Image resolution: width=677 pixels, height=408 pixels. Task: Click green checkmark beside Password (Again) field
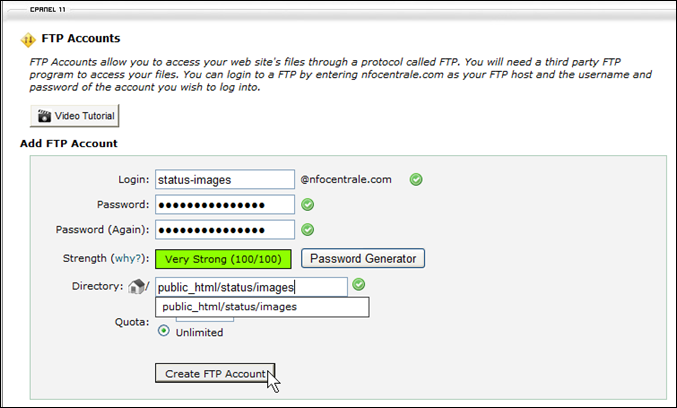tap(308, 230)
